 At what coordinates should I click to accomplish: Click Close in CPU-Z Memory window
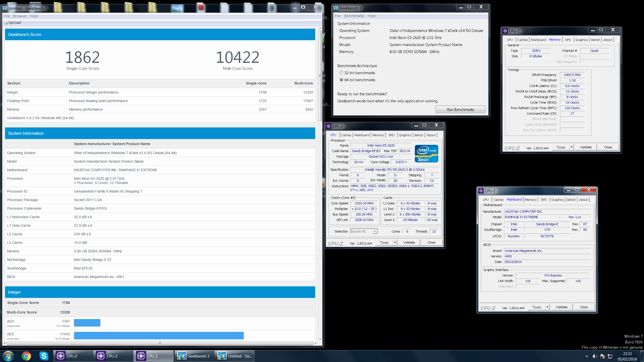coord(608,147)
